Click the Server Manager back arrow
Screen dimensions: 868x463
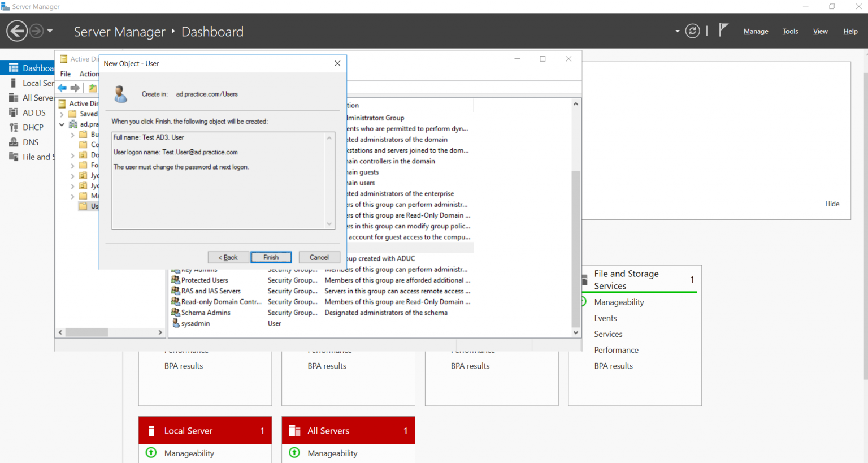(x=17, y=31)
